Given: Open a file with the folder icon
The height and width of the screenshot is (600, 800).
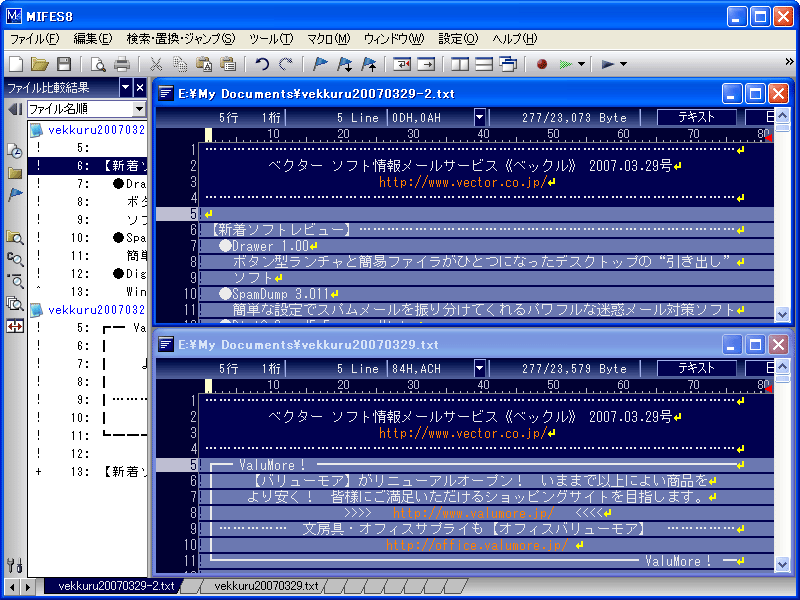Looking at the screenshot, I should pos(40,64).
